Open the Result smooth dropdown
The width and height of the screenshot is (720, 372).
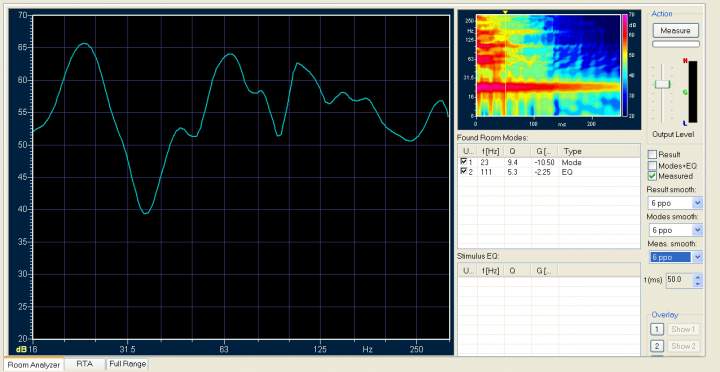click(698, 203)
